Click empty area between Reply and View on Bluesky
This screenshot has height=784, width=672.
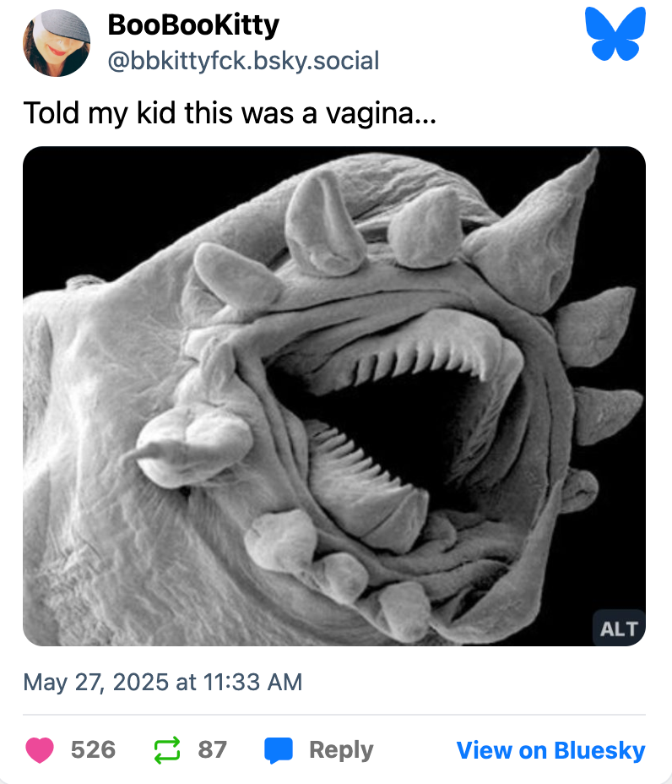(414, 750)
